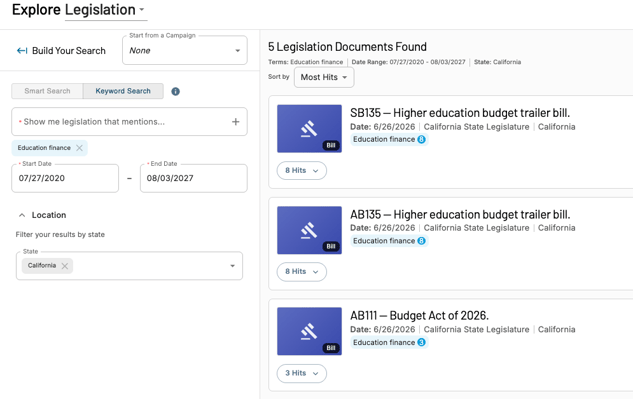The height and width of the screenshot is (399, 633).
Task: Open the Start from a Campaign dropdown
Action: pyautogui.click(x=185, y=50)
